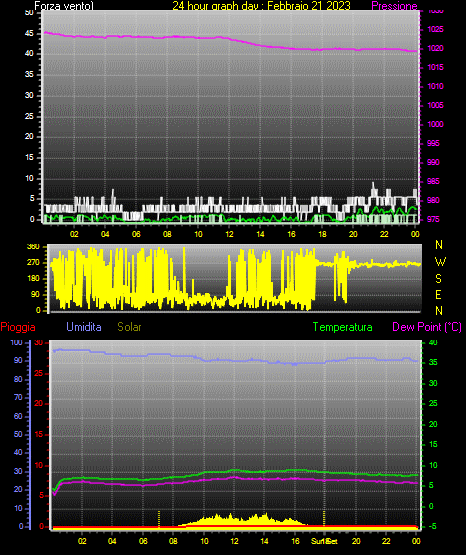Click the '1000' value on pressure axis
Viewport: 466px width, 555px height.
tap(435, 124)
